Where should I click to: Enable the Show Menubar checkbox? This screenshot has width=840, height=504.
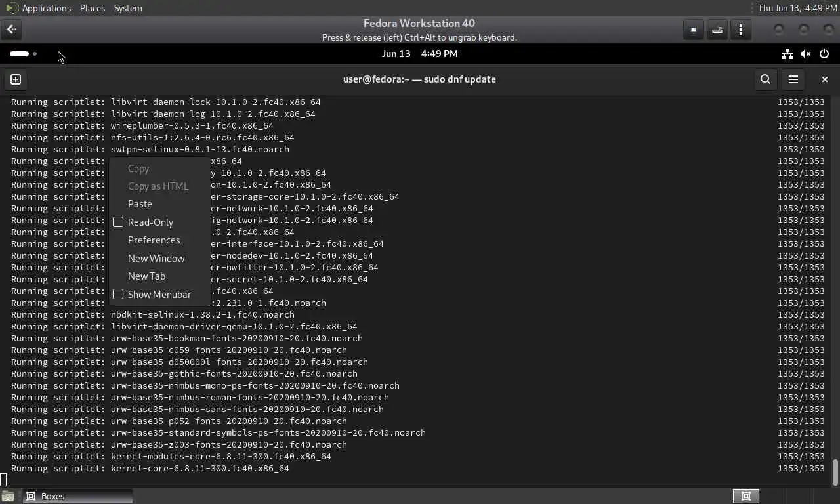tap(118, 295)
